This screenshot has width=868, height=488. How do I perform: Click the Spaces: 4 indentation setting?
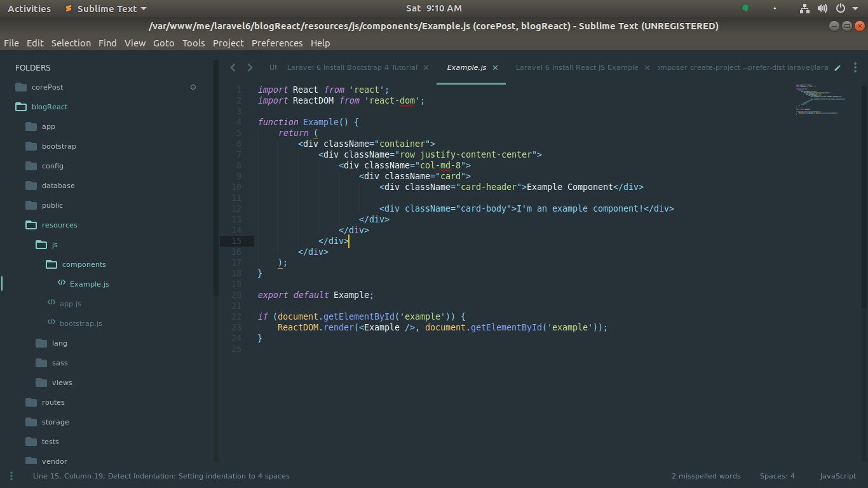(x=776, y=476)
